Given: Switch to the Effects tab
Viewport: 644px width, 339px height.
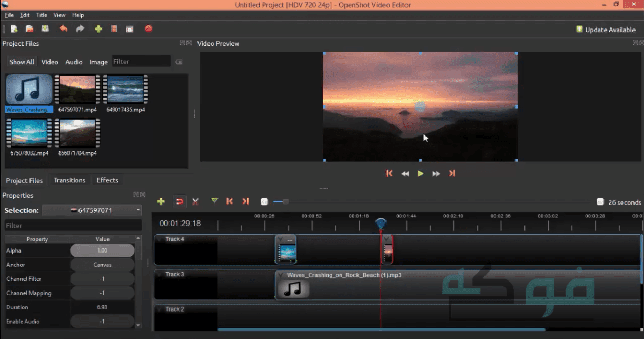Looking at the screenshot, I should click(107, 180).
